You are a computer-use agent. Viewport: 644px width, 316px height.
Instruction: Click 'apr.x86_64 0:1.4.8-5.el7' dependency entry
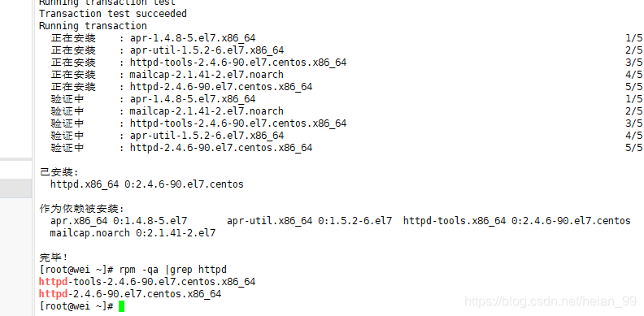119,221
